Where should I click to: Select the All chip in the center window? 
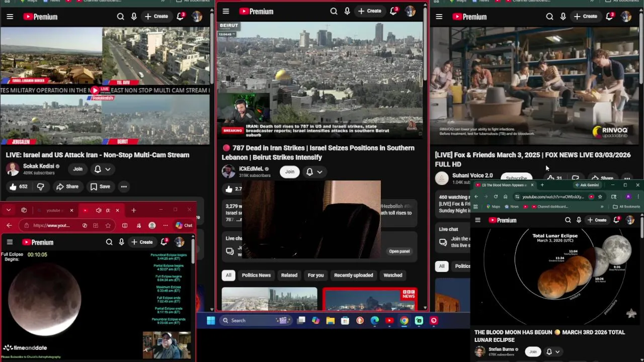[228, 275]
